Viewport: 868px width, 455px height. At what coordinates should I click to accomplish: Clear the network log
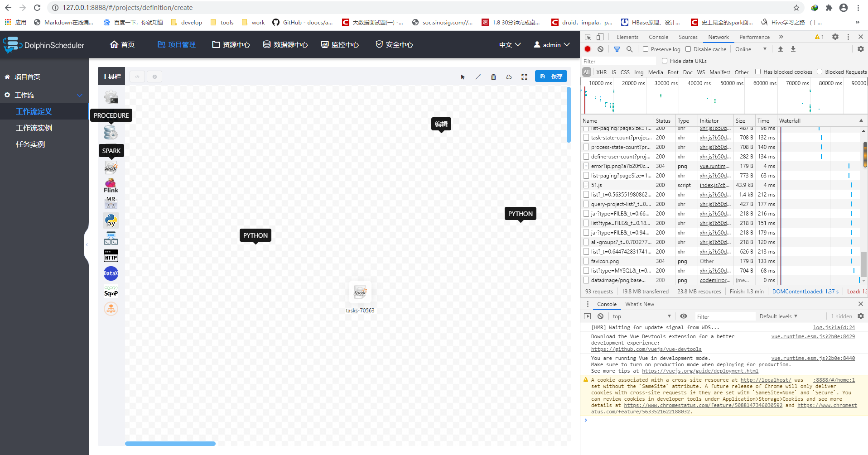click(600, 49)
